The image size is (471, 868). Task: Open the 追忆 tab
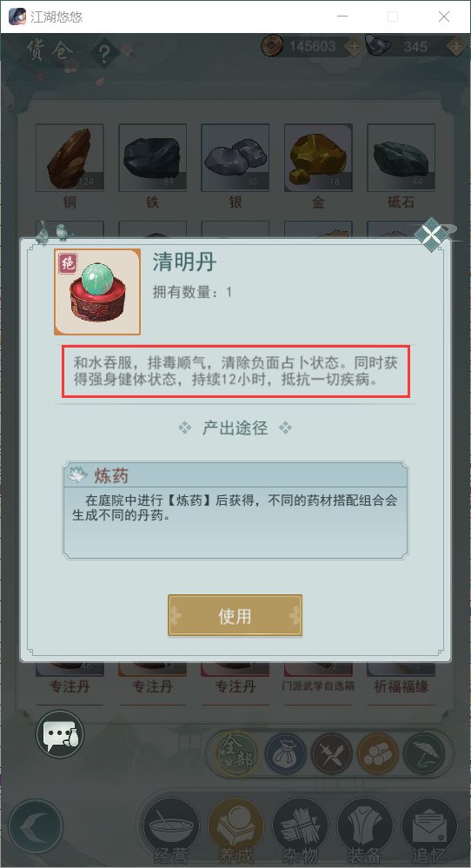click(x=429, y=832)
